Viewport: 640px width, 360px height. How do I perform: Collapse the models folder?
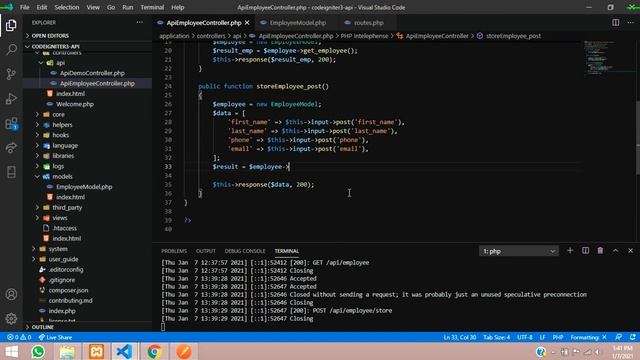[87, 177]
